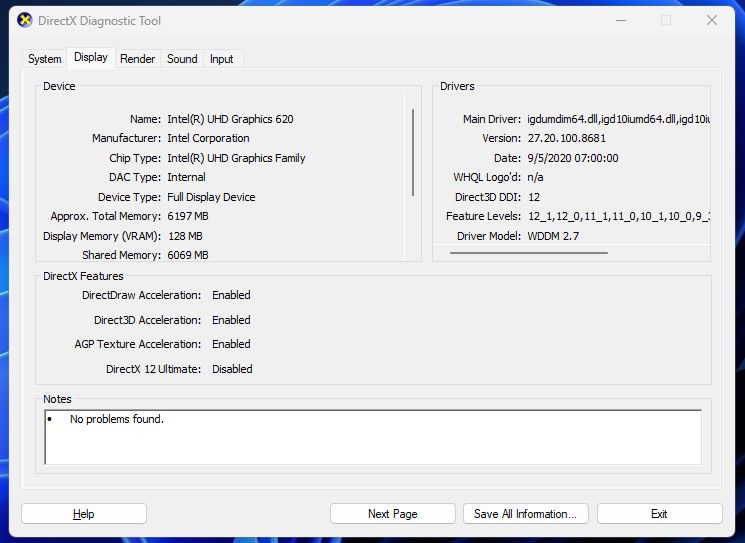
Task: Click the Display Memory (VRAM) label
Action: point(102,236)
